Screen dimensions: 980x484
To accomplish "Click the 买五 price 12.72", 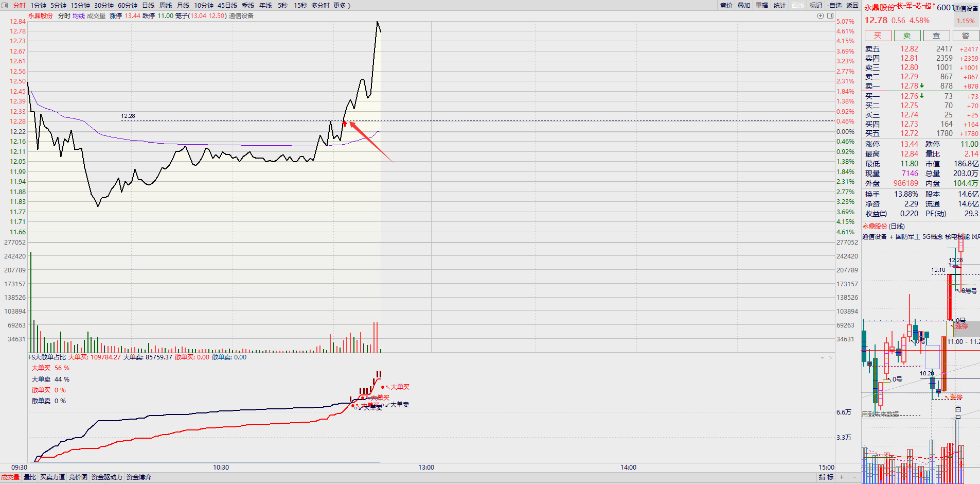I will click(909, 133).
